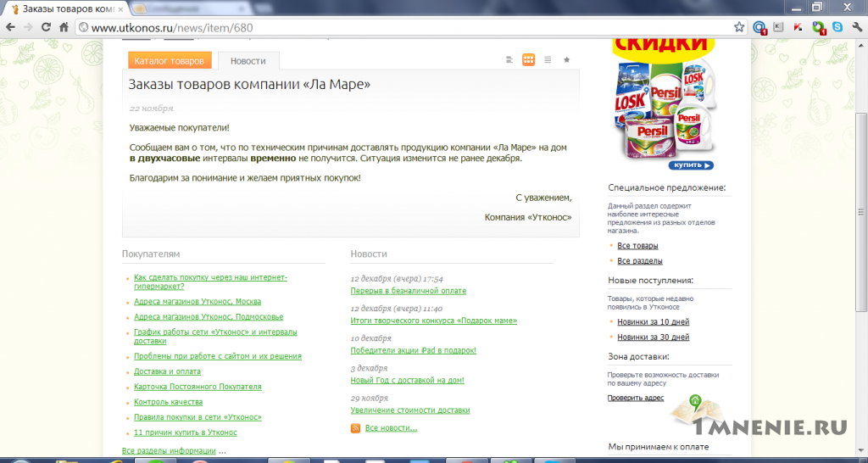Screen dimensions: 868x463
Task: Open Новинки за 30 дней link
Action: [654, 337]
